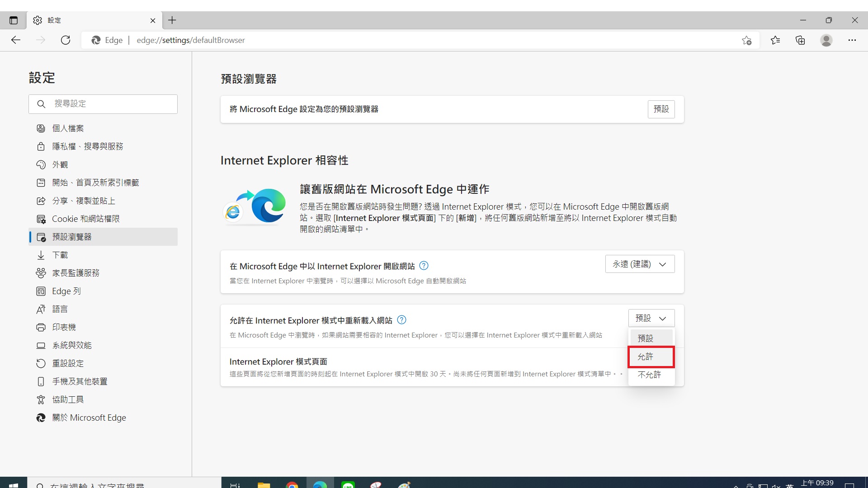Image resolution: width=868 pixels, height=488 pixels.
Task: Collapse the 預設 reload-in-IE-mode dropdown
Action: click(x=651, y=318)
